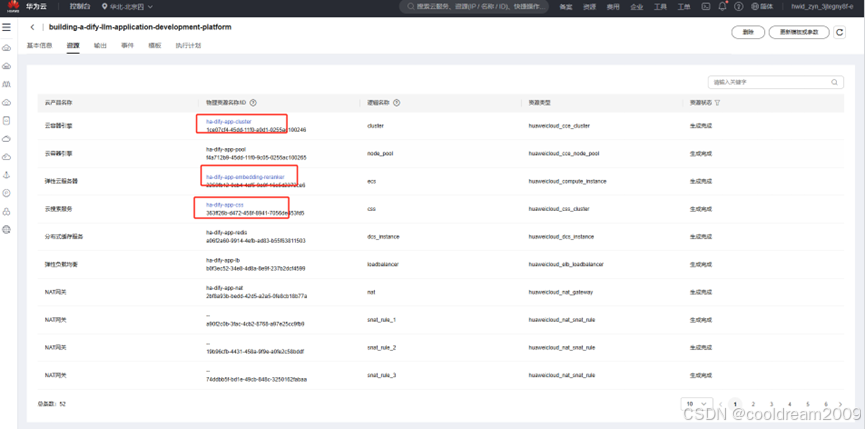865x429 pixels.
Task: Go to page 3
Action: pyautogui.click(x=771, y=404)
